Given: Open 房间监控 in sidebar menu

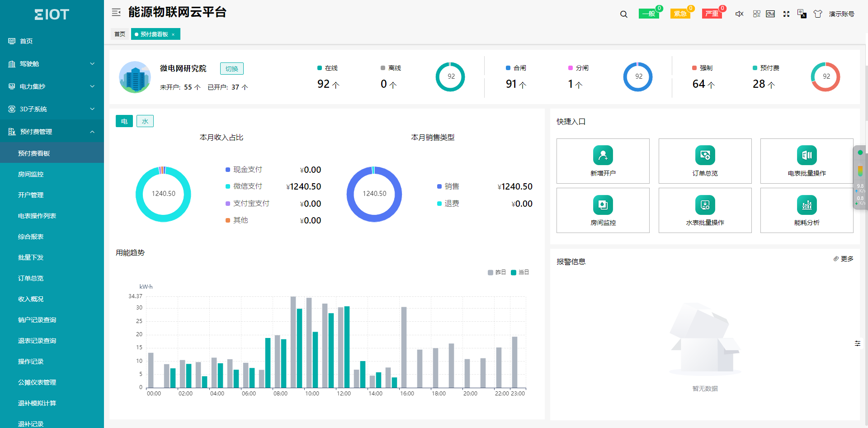Looking at the screenshot, I should (x=31, y=174).
